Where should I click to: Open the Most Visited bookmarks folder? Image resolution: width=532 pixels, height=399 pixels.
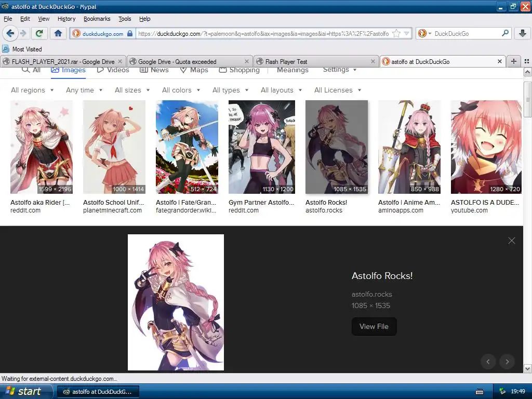tap(22, 49)
